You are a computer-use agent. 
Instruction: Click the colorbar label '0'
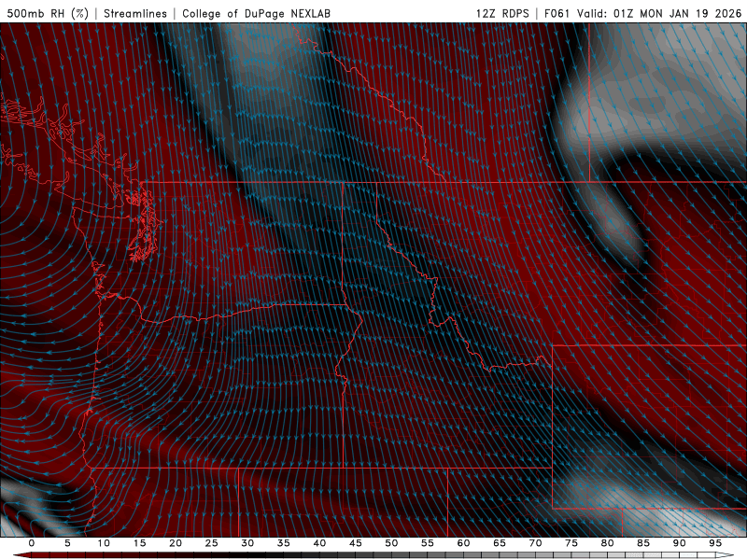pos(32,543)
